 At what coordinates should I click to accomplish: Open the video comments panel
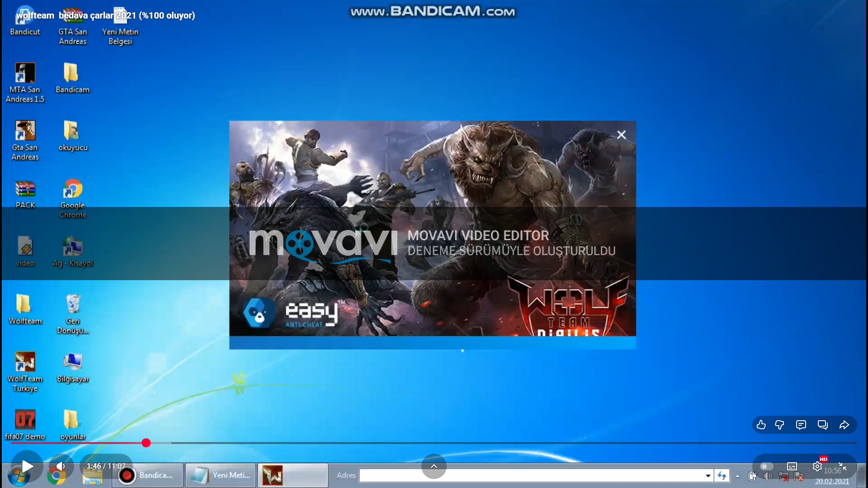[801, 425]
